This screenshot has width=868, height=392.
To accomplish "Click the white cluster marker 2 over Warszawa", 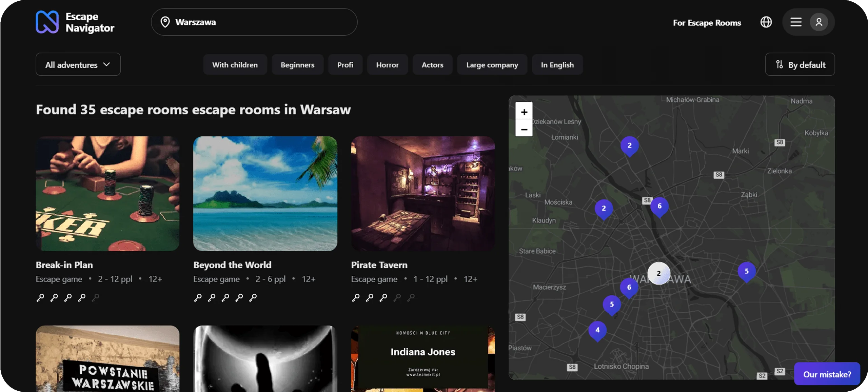I will pyautogui.click(x=659, y=273).
